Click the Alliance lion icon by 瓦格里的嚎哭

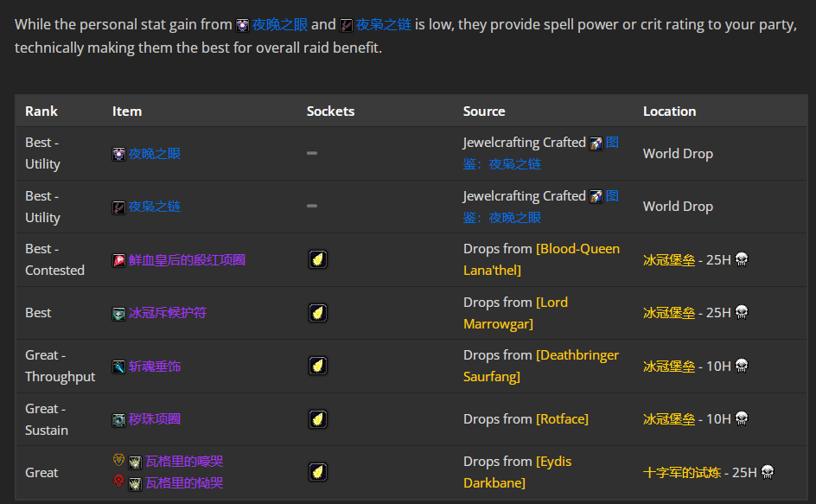pos(118,461)
